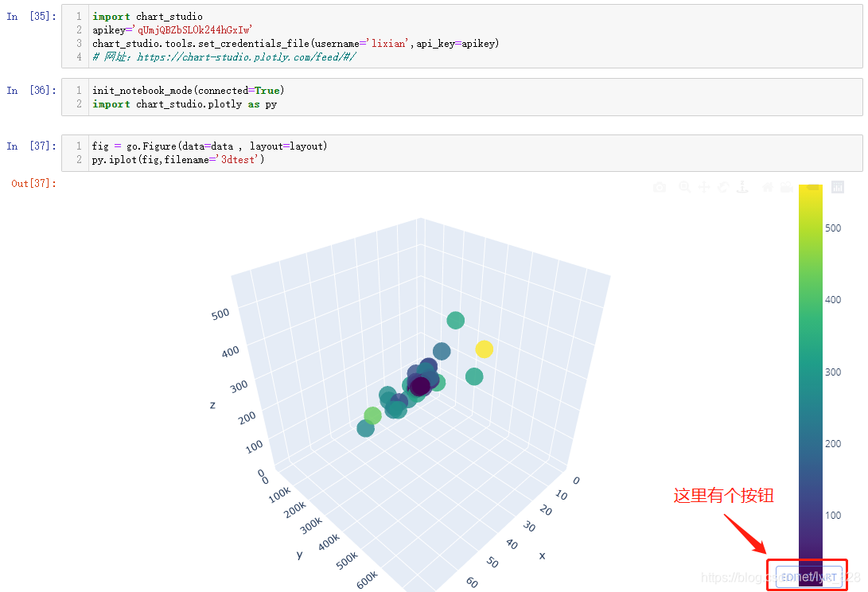Reset camera to default with home icon
This screenshot has width=868, height=592.
pyautogui.click(x=767, y=187)
